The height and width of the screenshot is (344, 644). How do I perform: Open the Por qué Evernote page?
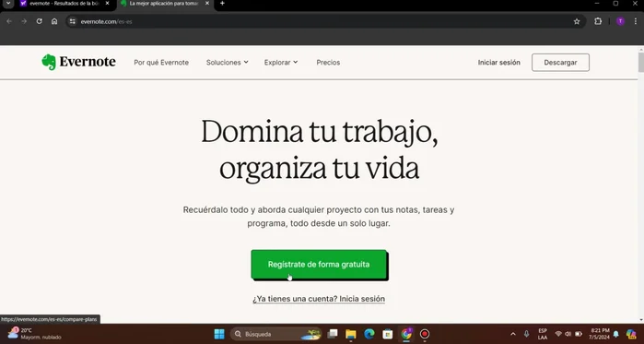161,63
